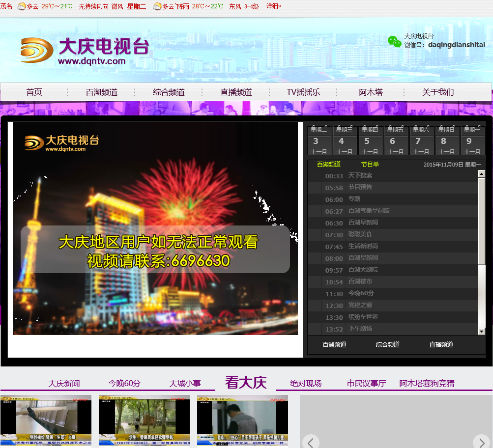Select 星期一 9 date tab
The width and height of the screenshot is (493, 448).
tap(473, 140)
